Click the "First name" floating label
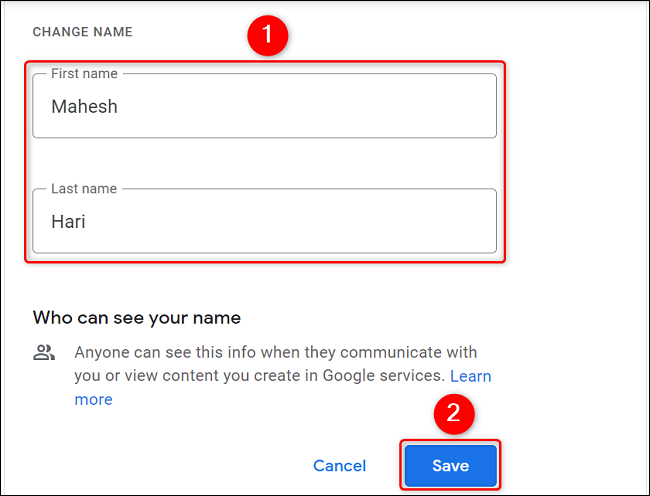The image size is (650, 496). pyautogui.click(x=84, y=74)
